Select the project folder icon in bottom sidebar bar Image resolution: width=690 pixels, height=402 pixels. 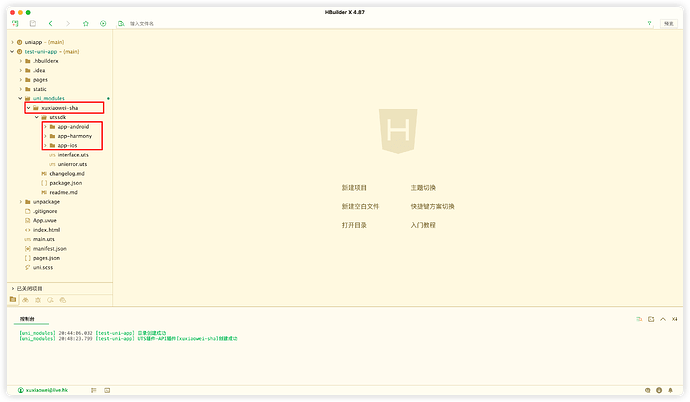point(13,298)
